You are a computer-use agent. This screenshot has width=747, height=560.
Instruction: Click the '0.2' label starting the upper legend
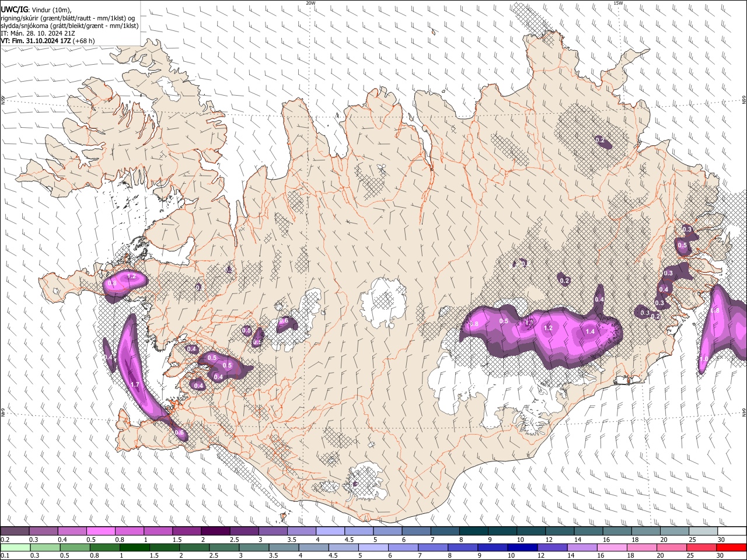point(5,540)
